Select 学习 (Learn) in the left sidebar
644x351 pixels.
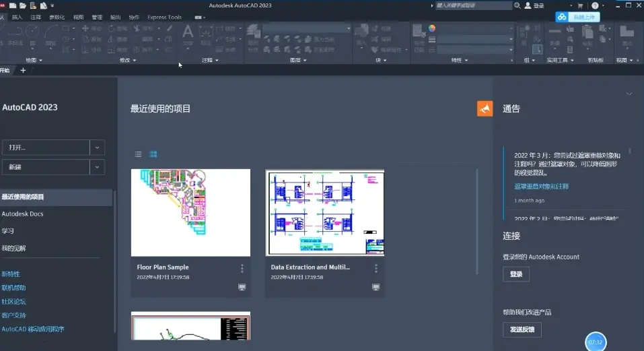pos(8,231)
